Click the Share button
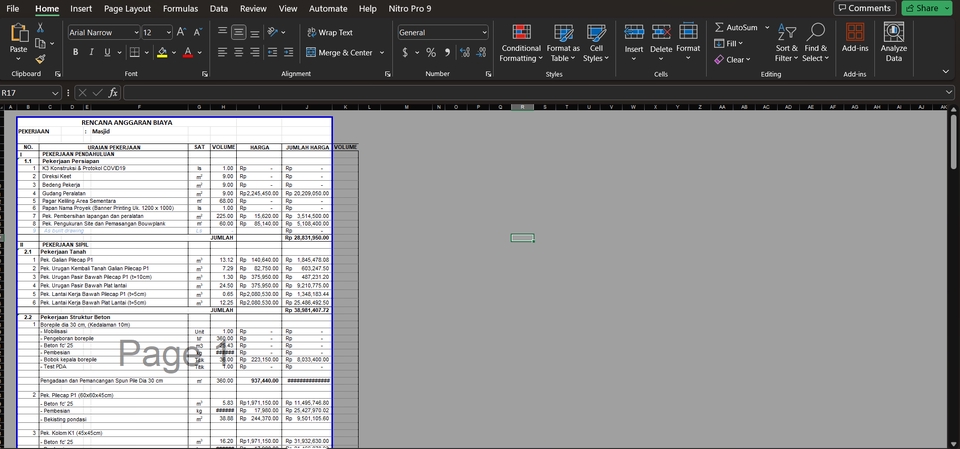Image resolution: width=960 pixels, height=449 pixels. tap(926, 8)
